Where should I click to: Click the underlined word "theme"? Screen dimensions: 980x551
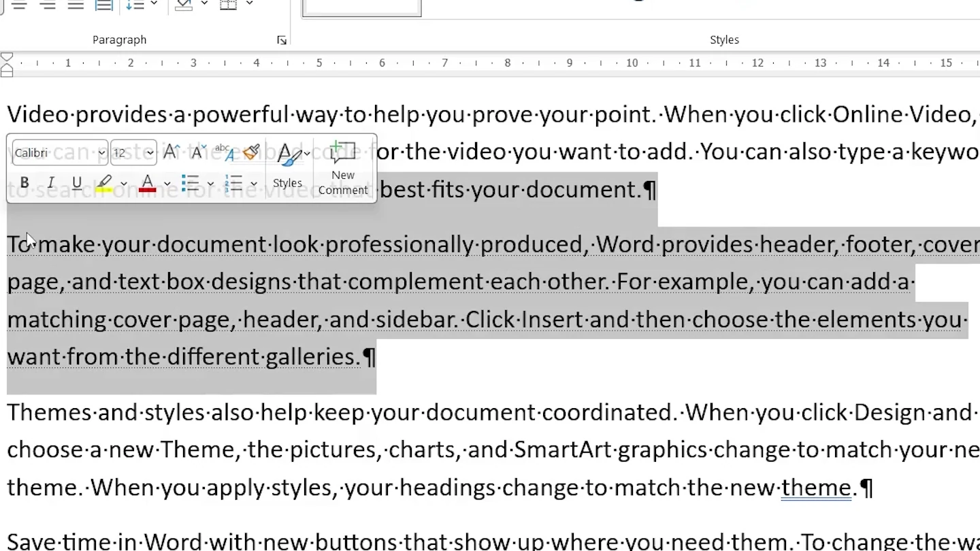tap(816, 488)
